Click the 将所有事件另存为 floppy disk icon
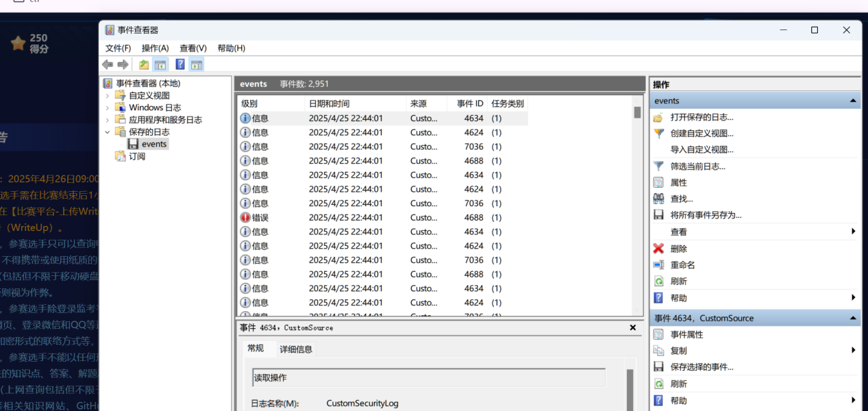The width and height of the screenshot is (868, 411). tap(658, 215)
